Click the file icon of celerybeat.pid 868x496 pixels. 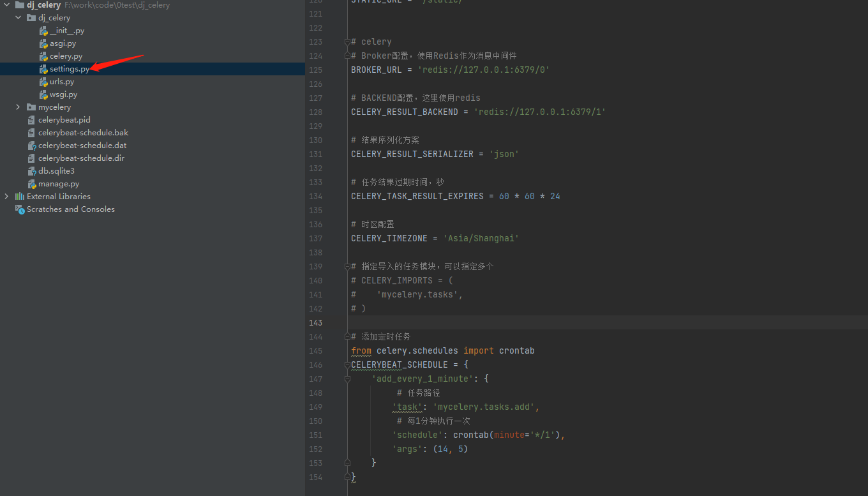(32, 120)
